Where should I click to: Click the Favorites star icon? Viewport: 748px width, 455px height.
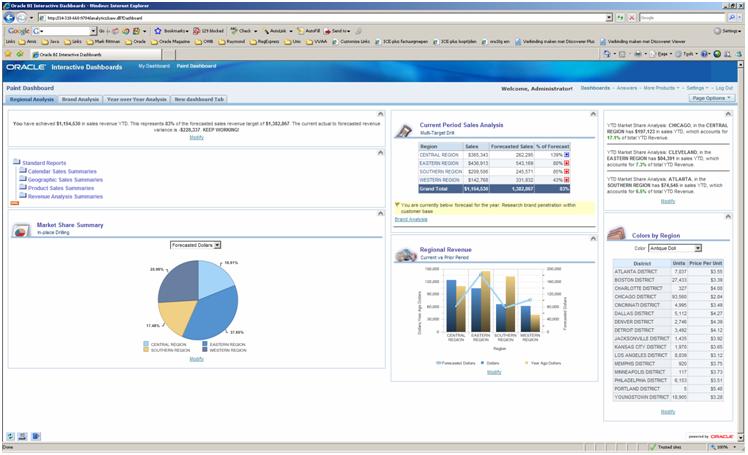pos(8,54)
